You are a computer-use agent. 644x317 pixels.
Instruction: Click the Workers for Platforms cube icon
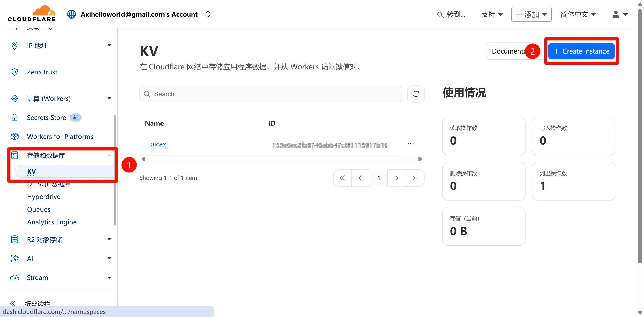point(15,136)
